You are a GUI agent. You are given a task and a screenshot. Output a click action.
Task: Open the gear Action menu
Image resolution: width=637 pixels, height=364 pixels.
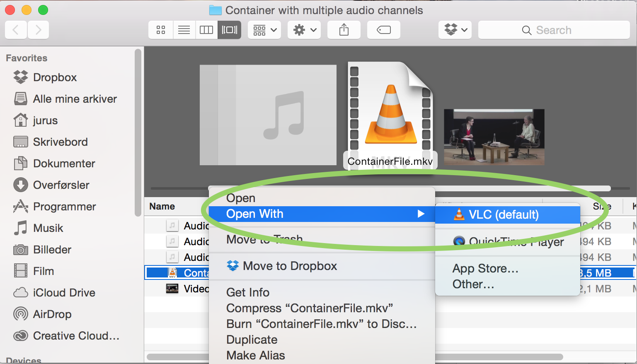coord(304,30)
